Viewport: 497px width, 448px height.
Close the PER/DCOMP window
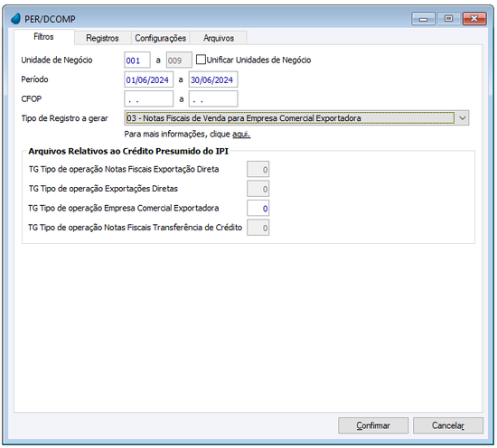[x=474, y=19]
